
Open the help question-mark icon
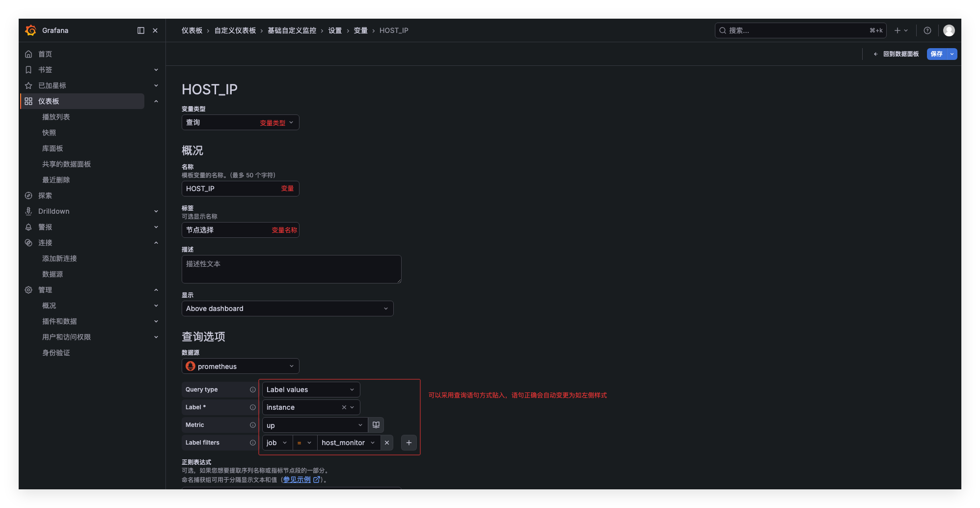tap(927, 30)
